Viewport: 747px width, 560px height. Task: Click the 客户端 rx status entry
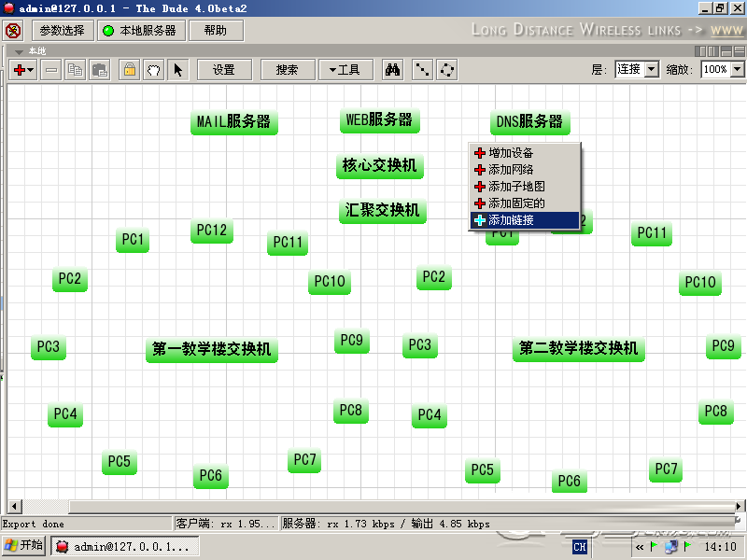point(226,525)
